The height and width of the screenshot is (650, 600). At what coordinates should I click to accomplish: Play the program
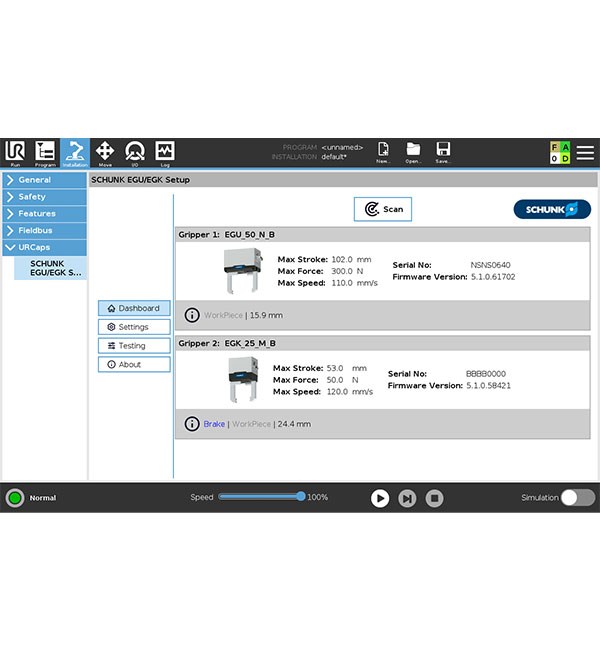point(380,498)
